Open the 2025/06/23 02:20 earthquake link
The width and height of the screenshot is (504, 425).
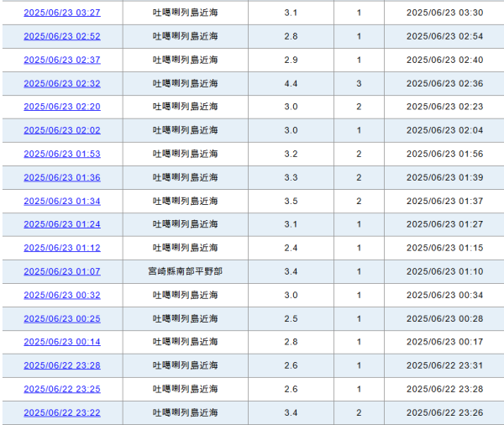tap(62, 107)
